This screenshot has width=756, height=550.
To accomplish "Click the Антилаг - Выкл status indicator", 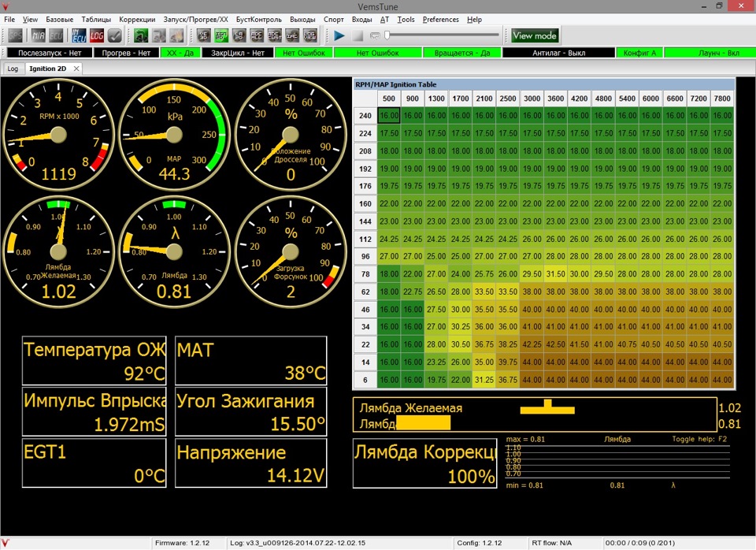I will (559, 53).
